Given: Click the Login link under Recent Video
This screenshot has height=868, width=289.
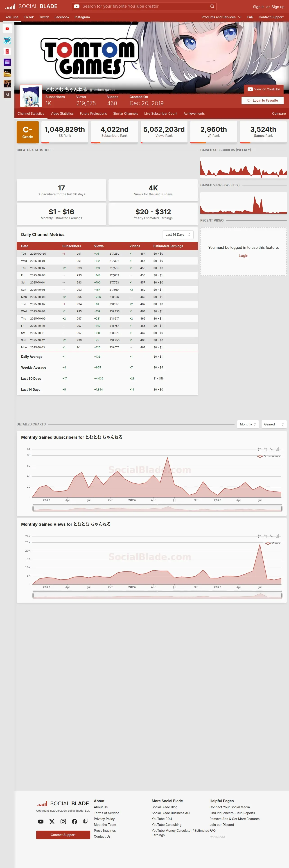Looking at the screenshot, I should tap(243, 256).
